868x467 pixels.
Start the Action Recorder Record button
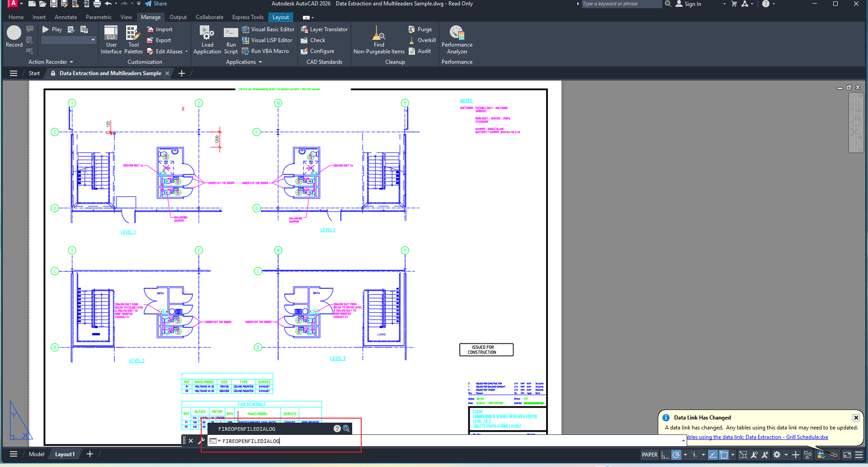tap(14, 36)
